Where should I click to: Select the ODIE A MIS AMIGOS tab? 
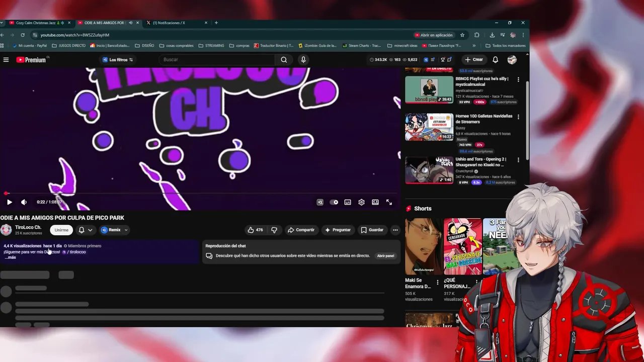(104, 23)
